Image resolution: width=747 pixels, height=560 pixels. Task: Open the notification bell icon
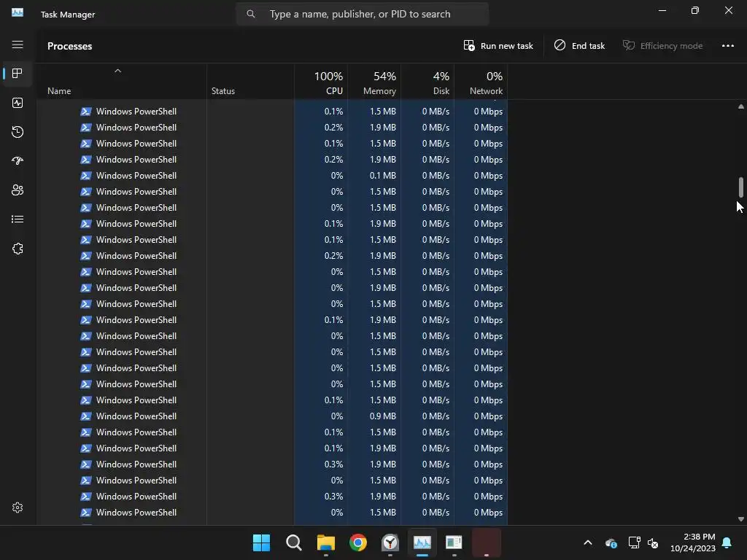727,542
